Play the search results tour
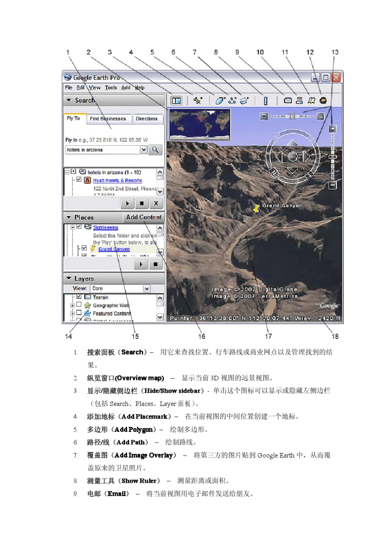Screen dimensions: 392x555 click(x=127, y=203)
